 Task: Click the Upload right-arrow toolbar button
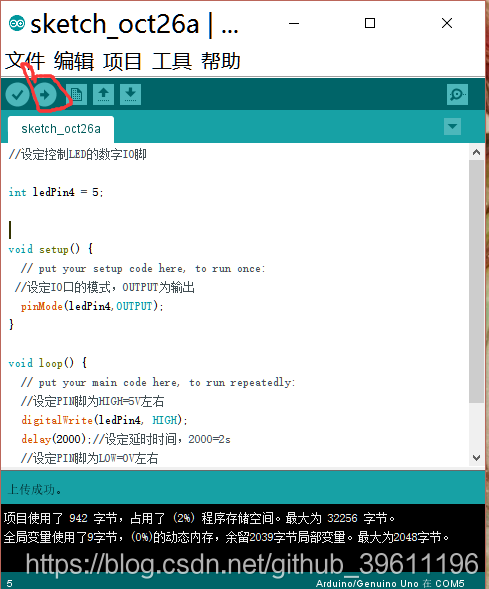45,94
